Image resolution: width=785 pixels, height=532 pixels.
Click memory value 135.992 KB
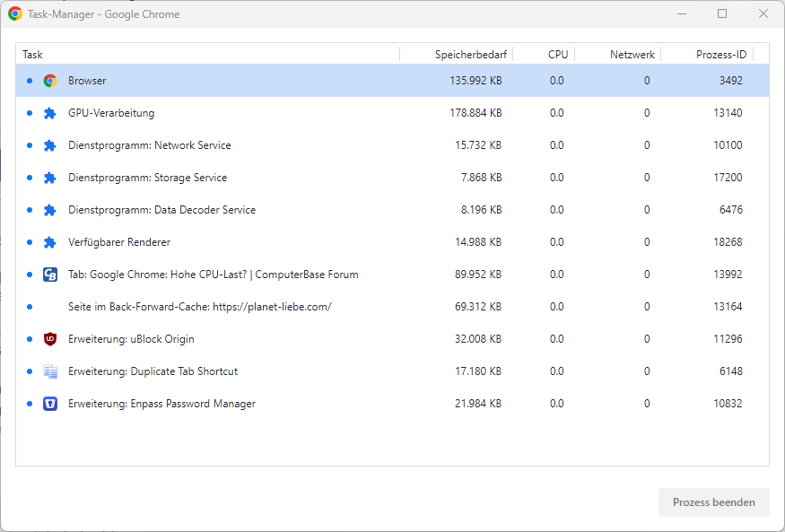click(x=475, y=81)
